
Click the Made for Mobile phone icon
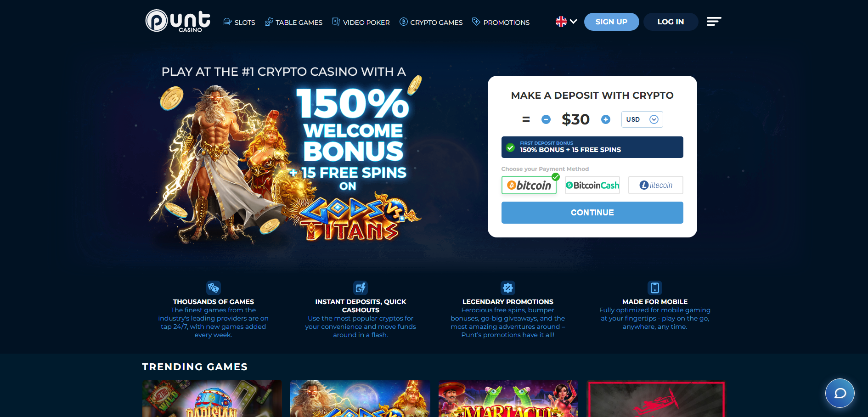pyautogui.click(x=655, y=288)
